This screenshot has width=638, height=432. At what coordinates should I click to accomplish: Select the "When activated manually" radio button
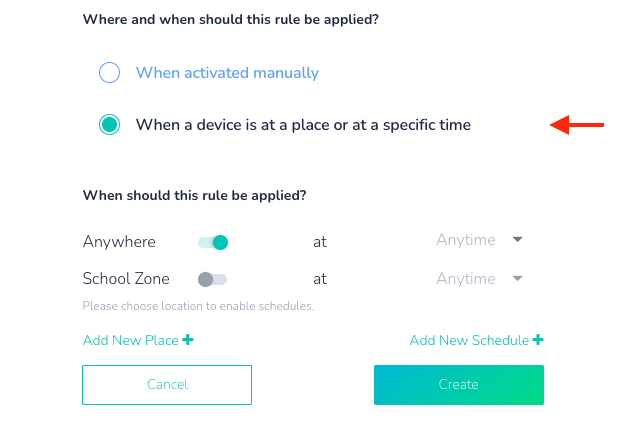(109, 73)
